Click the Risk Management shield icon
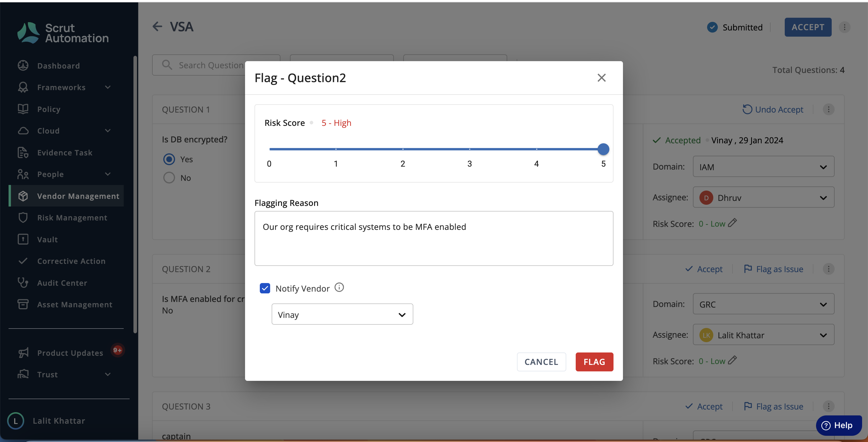The height and width of the screenshot is (442, 868). tap(23, 217)
